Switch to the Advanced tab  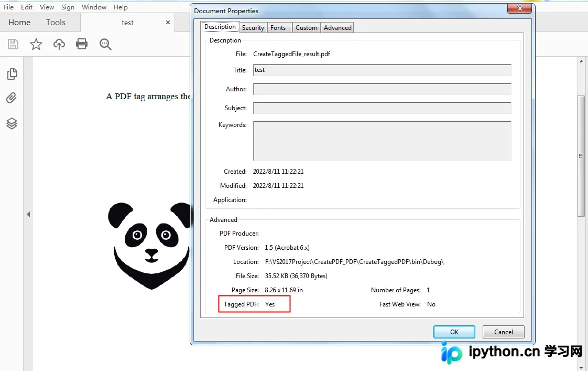(337, 28)
